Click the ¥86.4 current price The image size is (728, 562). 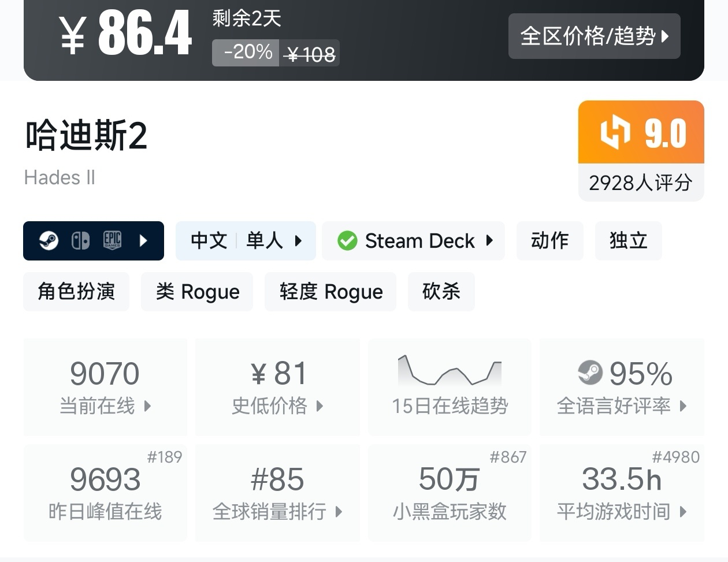[x=125, y=34]
